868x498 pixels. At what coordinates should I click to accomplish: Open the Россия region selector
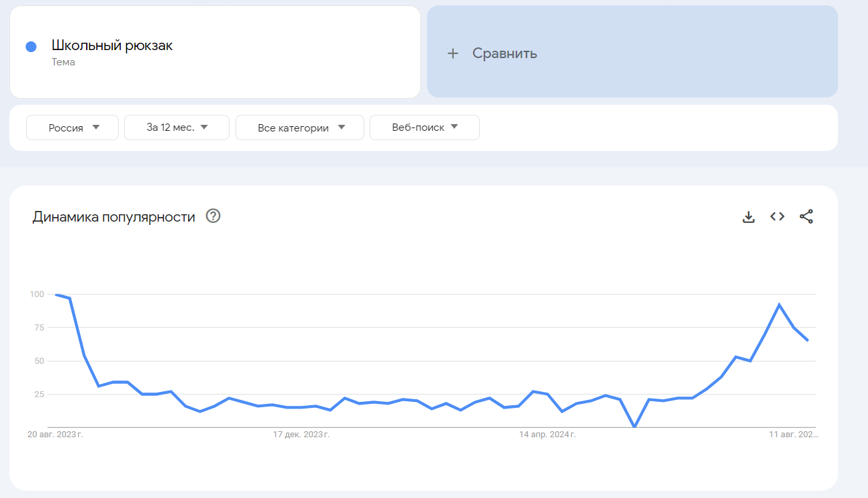tap(72, 128)
